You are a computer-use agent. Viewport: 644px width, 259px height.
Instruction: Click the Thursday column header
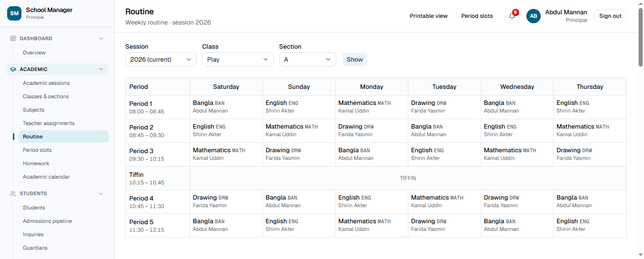(590, 87)
